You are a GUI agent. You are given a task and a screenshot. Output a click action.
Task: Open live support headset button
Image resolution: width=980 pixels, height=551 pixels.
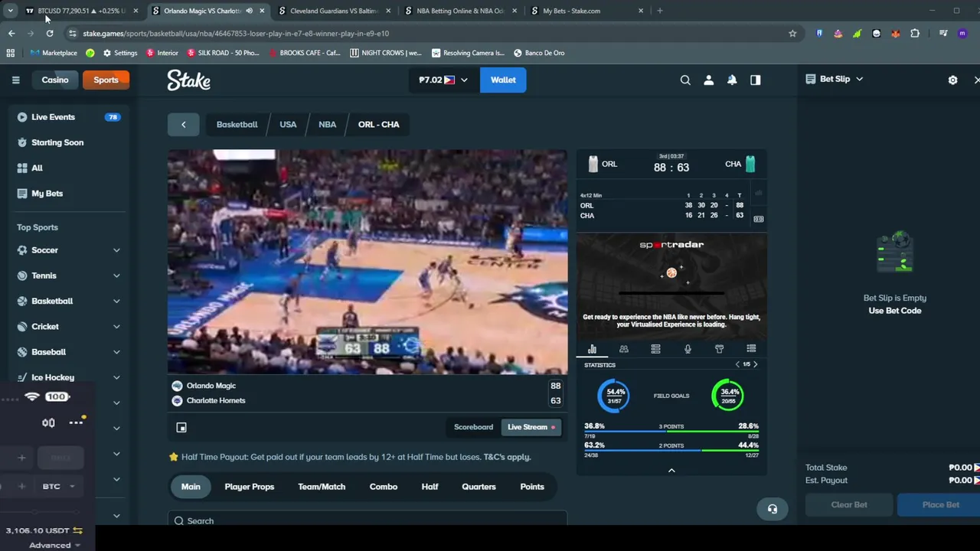click(x=772, y=509)
